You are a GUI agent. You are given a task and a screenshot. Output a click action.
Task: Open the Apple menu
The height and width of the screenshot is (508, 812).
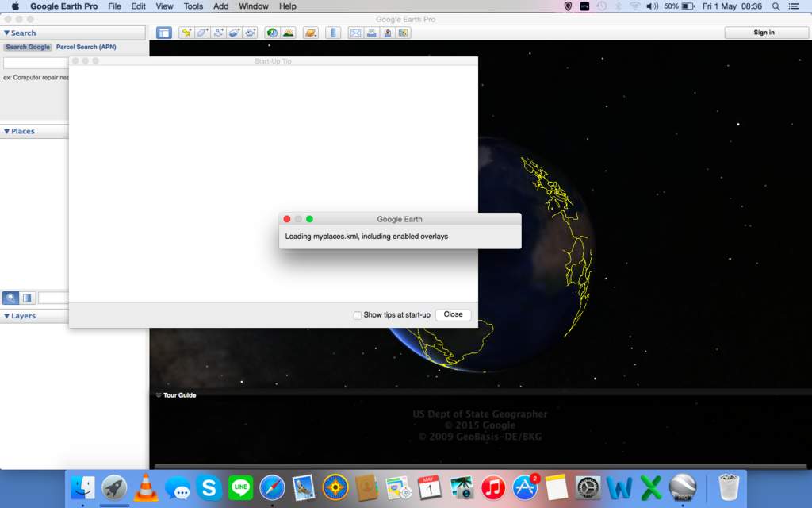coord(15,6)
